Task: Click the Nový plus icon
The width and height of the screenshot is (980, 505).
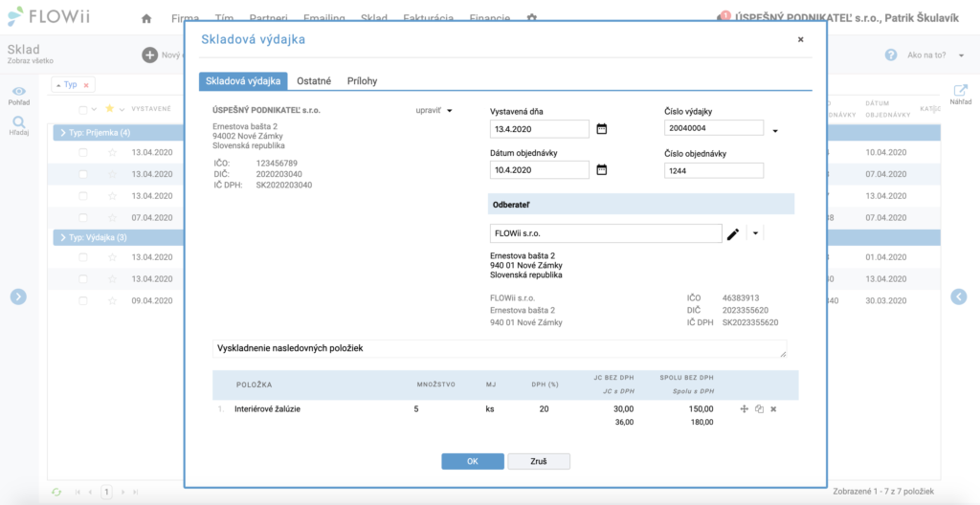Action: click(x=150, y=55)
